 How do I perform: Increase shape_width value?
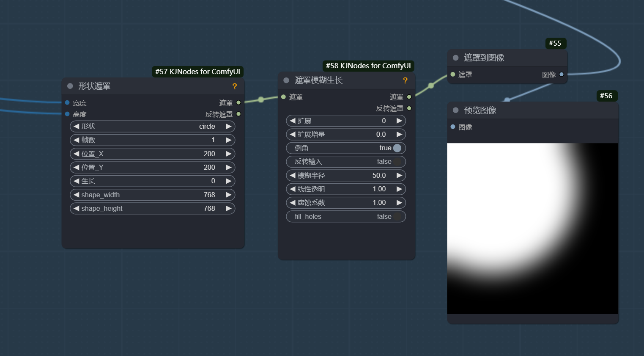click(229, 195)
